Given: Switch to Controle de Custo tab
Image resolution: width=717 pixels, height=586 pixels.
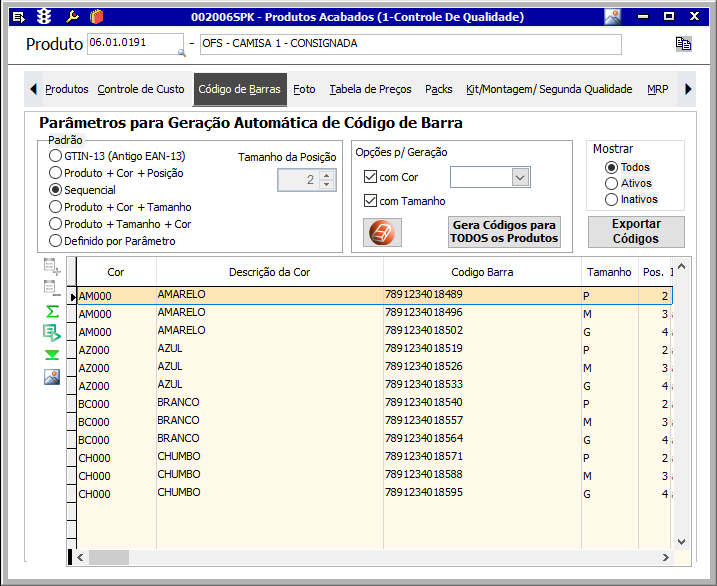Looking at the screenshot, I should pos(141,89).
